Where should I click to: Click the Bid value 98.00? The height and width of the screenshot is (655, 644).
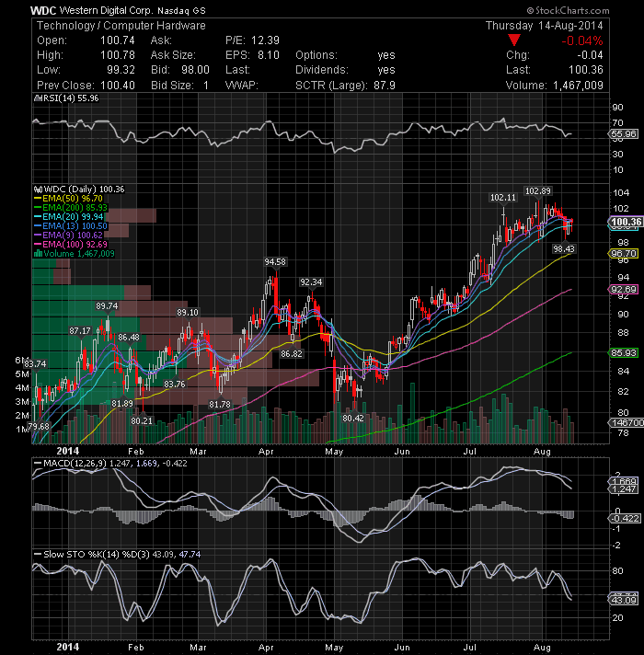(195, 70)
